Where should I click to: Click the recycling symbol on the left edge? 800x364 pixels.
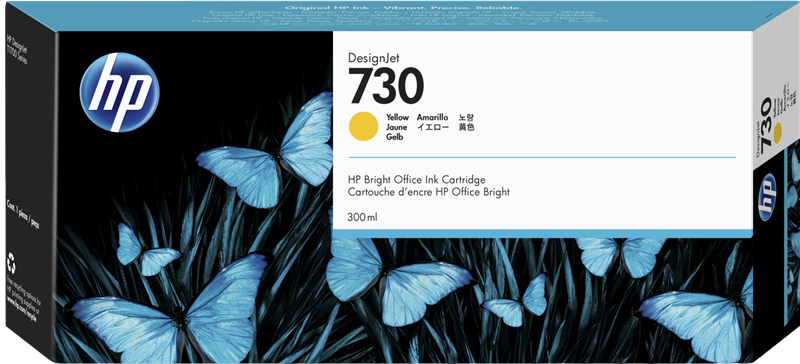[11, 264]
